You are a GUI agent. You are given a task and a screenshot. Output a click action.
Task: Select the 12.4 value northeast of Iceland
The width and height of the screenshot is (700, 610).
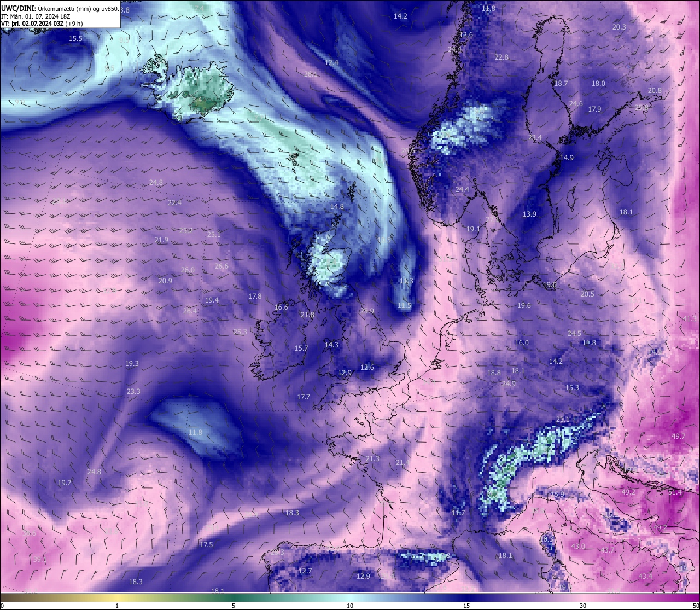(331, 62)
